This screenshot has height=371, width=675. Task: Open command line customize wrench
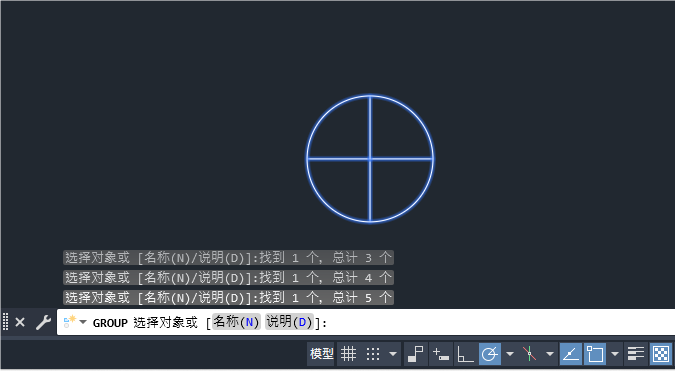[x=43, y=322]
